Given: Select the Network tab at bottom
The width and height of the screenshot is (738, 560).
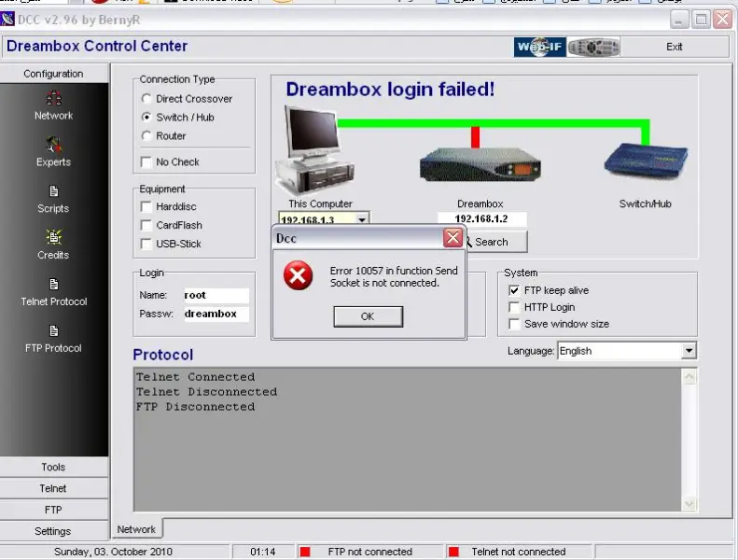Looking at the screenshot, I should 136,529.
